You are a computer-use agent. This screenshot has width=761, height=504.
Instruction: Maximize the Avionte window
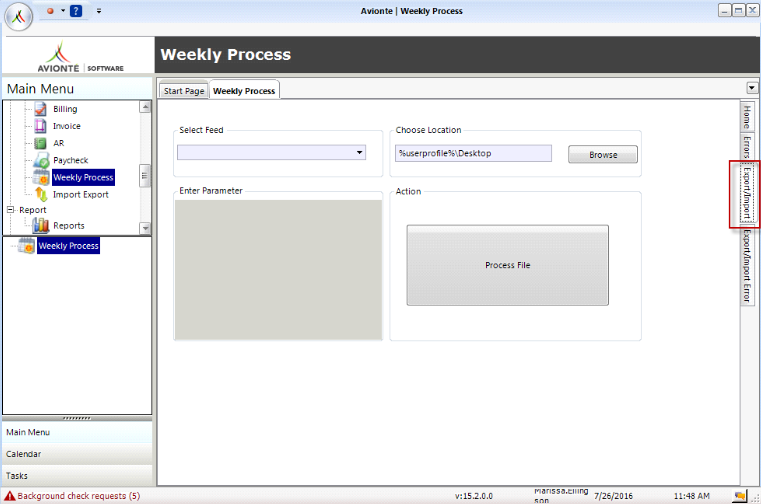739,10
